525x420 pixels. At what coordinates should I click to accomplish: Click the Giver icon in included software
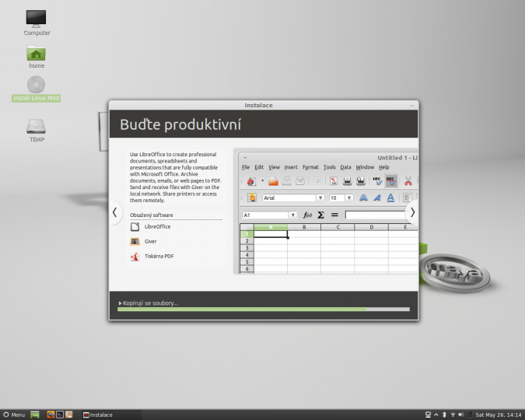click(135, 241)
